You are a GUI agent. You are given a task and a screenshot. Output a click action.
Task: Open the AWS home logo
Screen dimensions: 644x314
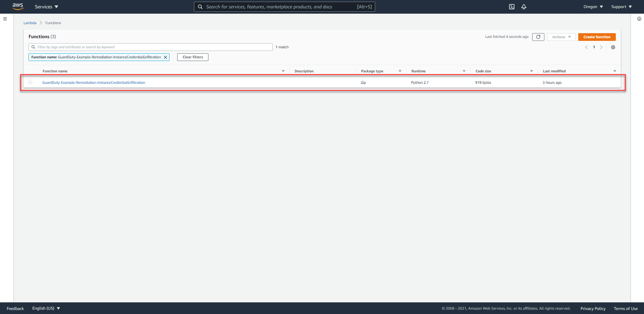pos(18,7)
